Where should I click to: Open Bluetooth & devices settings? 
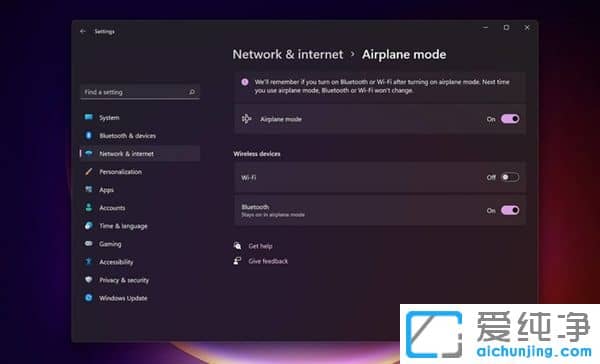click(140, 135)
